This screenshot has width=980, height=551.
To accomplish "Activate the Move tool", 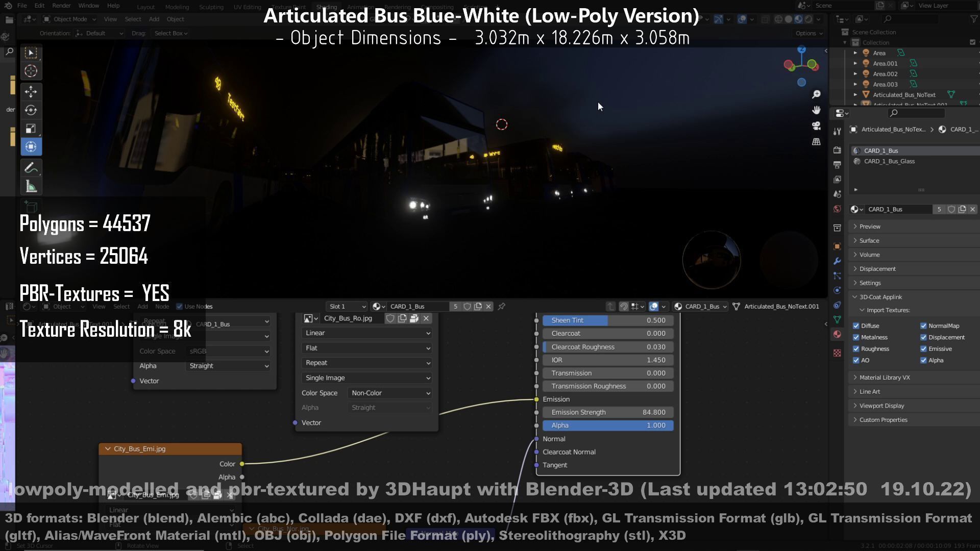I will coord(31,92).
